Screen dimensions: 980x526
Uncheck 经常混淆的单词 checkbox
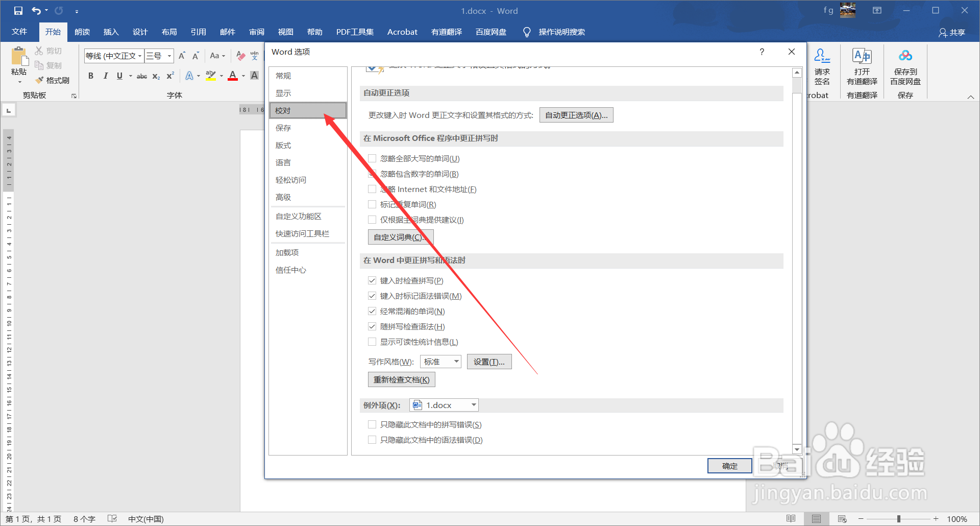[x=372, y=312]
